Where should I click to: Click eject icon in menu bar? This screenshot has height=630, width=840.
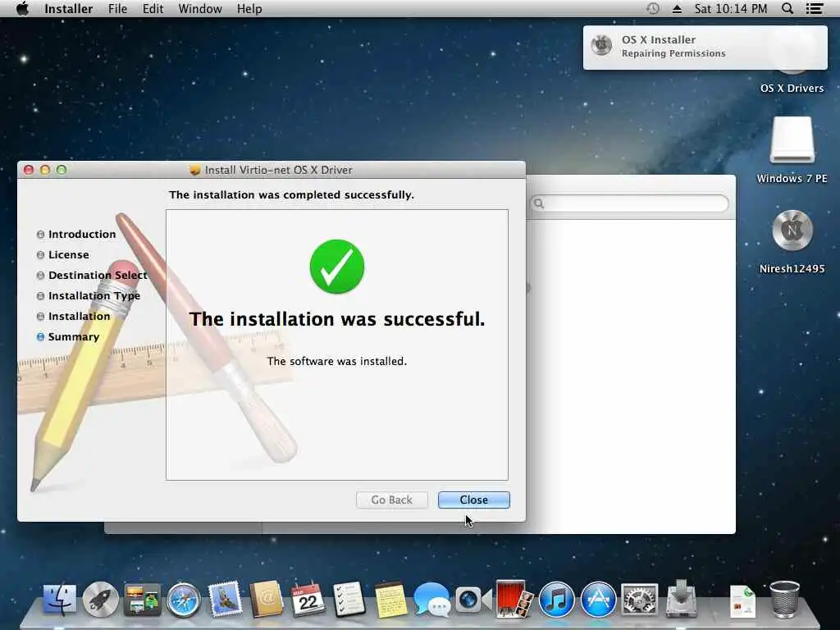[x=677, y=8]
